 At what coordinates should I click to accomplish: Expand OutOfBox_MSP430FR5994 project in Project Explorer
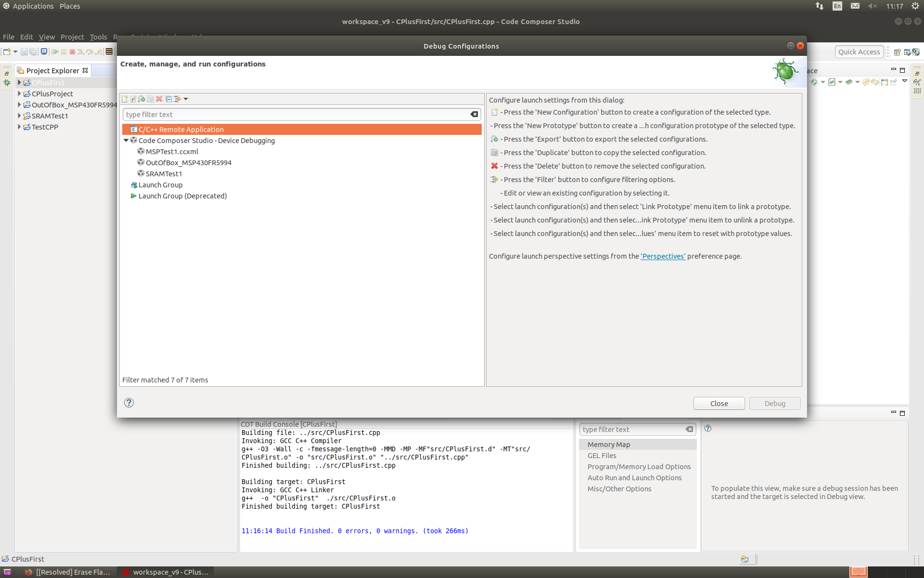[x=19, y=105]
